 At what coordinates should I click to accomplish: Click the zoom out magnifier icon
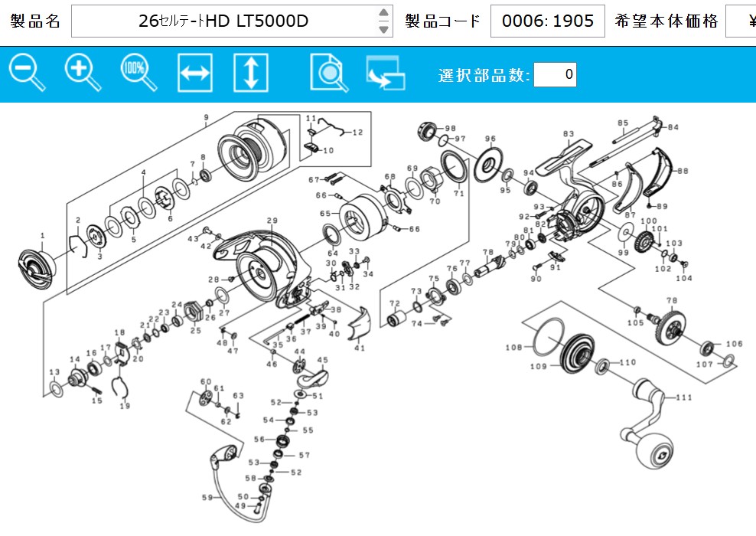pos(27,73)
